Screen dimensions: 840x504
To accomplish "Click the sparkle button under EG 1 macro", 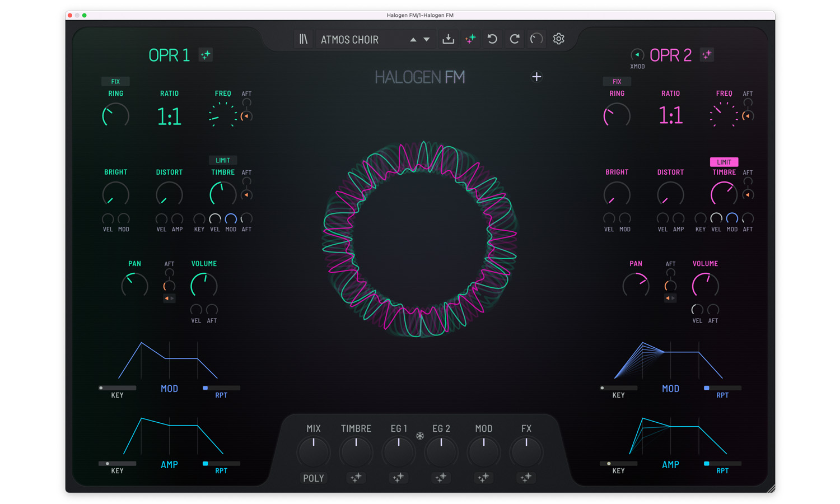I will coord(398,478).
